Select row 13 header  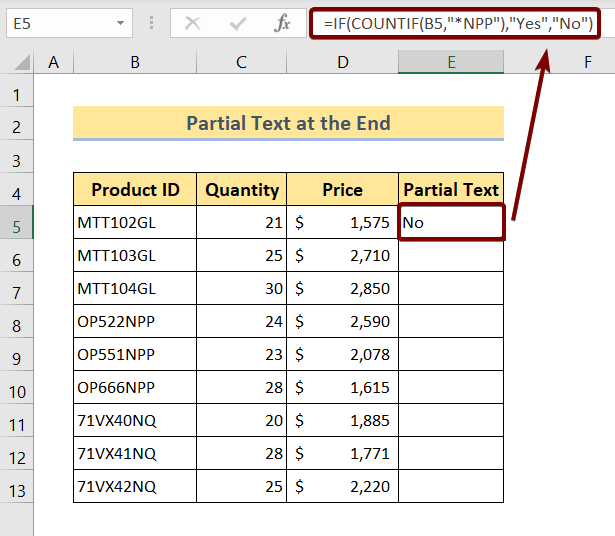pos(16,487)
